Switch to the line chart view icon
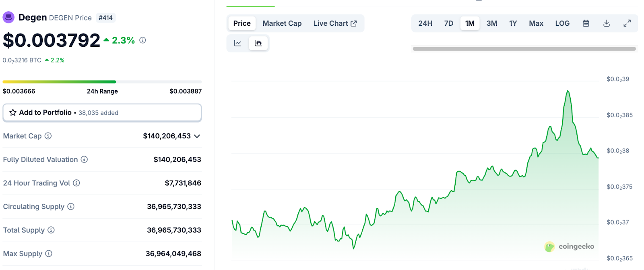 [x=238, y=43]
